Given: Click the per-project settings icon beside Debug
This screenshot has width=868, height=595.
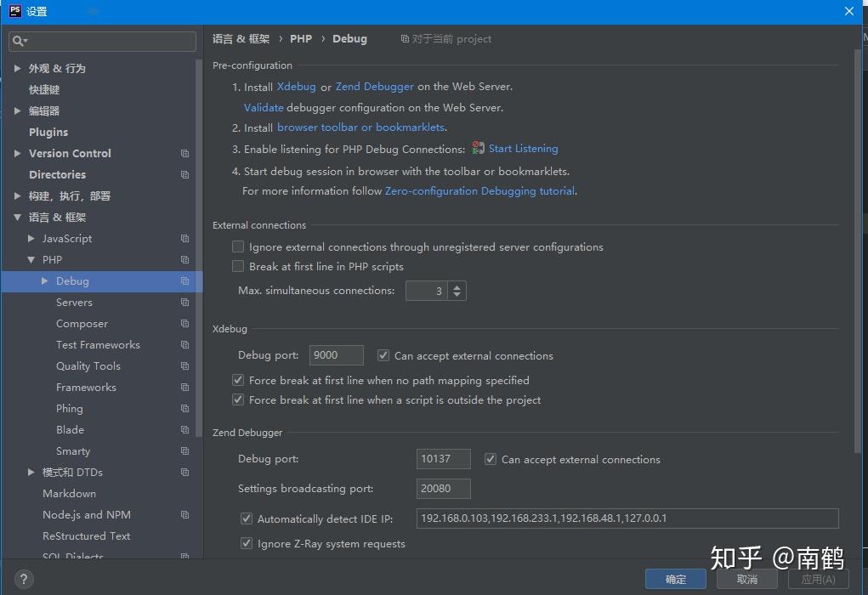Looking at the screenshot, I should (184, 280).
